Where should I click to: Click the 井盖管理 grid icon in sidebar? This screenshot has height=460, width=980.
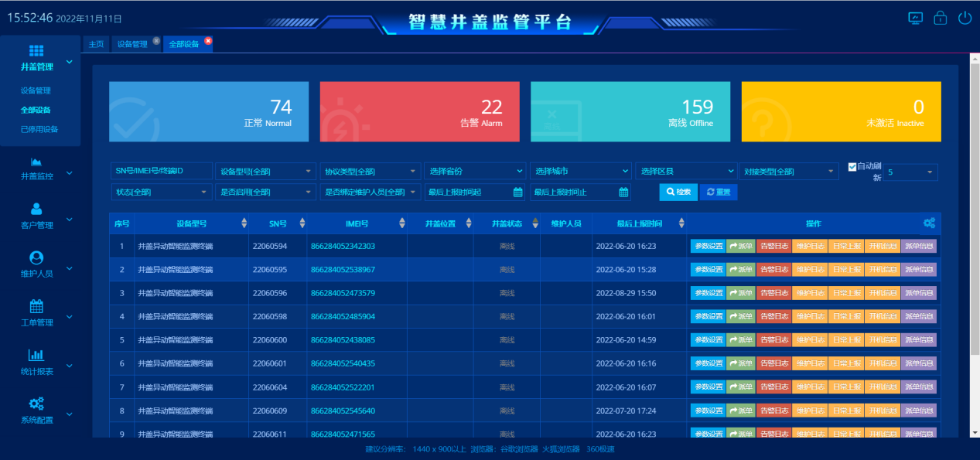point(36,51)
